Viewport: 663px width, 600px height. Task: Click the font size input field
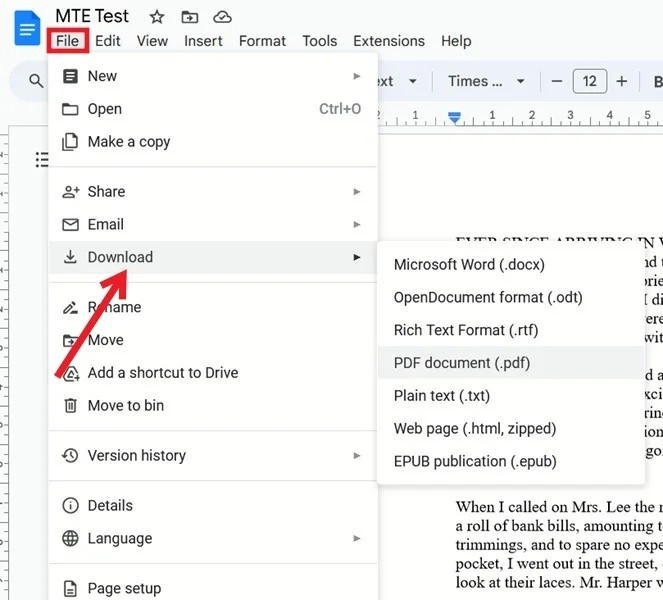[590, 82]
